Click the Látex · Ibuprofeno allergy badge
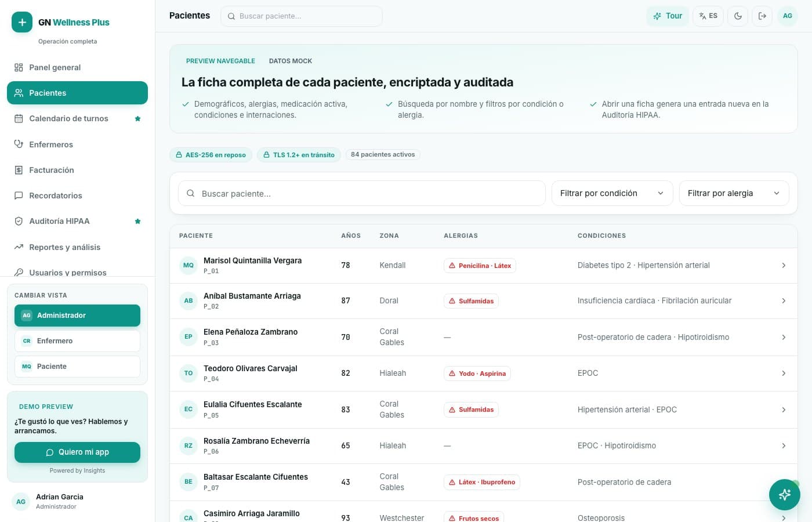This screenshot has height=522, width=812. point(482,482)
